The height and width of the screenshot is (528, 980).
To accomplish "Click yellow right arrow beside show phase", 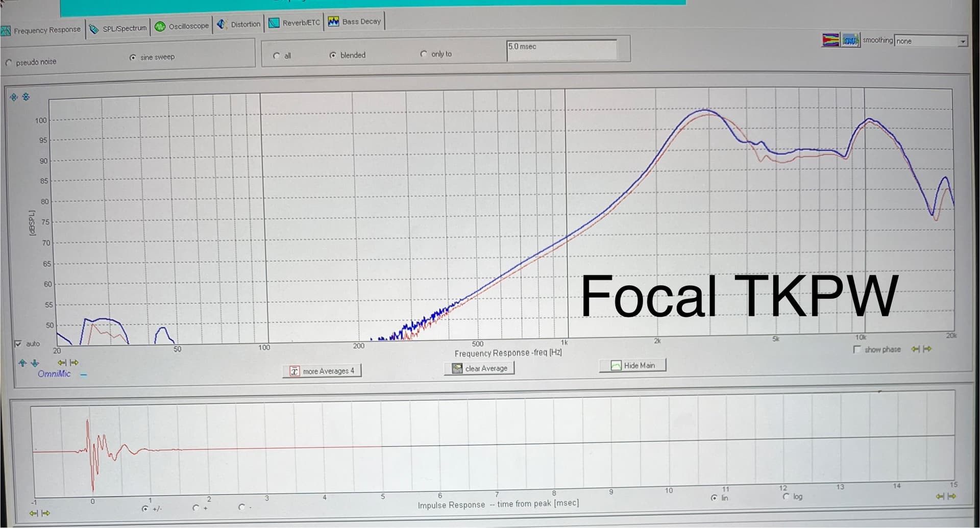I will click(x=927, y=349).
